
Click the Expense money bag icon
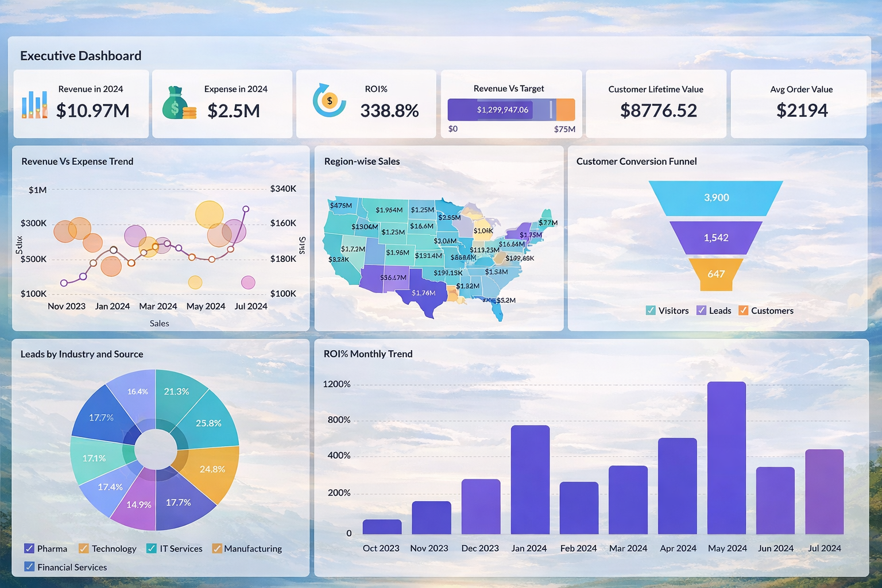click(179, 103)
